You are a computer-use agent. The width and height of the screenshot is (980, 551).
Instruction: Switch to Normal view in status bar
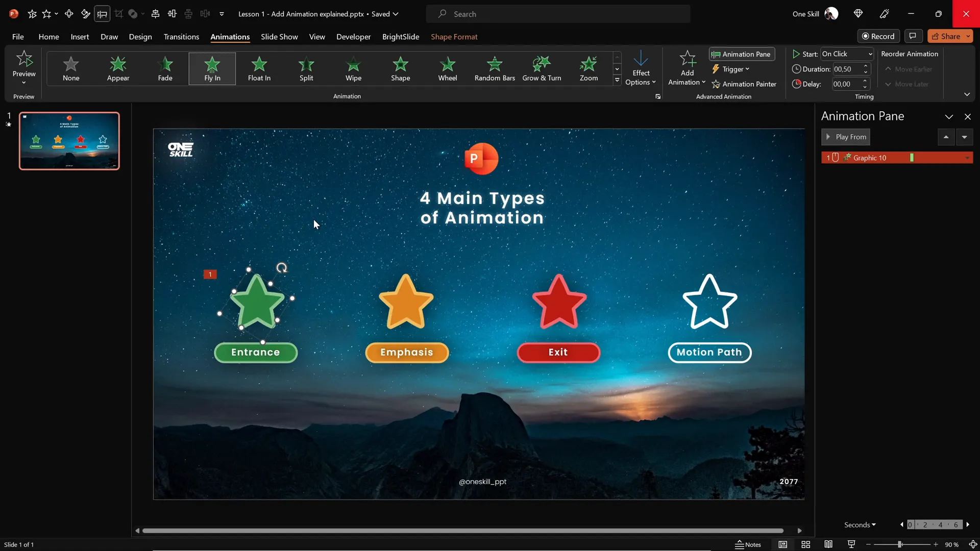(x=782, y=544)
